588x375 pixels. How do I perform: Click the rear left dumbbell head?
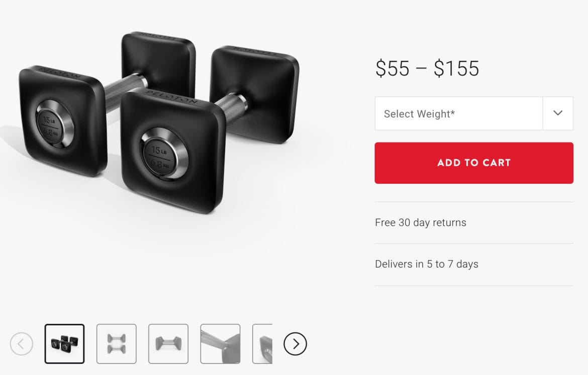pyautogui.click(x=159, y=62)
